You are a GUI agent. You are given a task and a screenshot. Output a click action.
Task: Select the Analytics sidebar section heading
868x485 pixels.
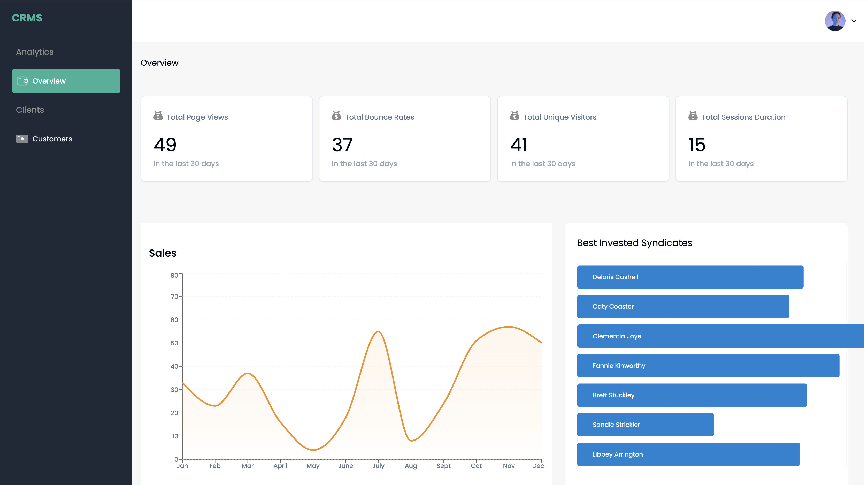click(35, 52)
